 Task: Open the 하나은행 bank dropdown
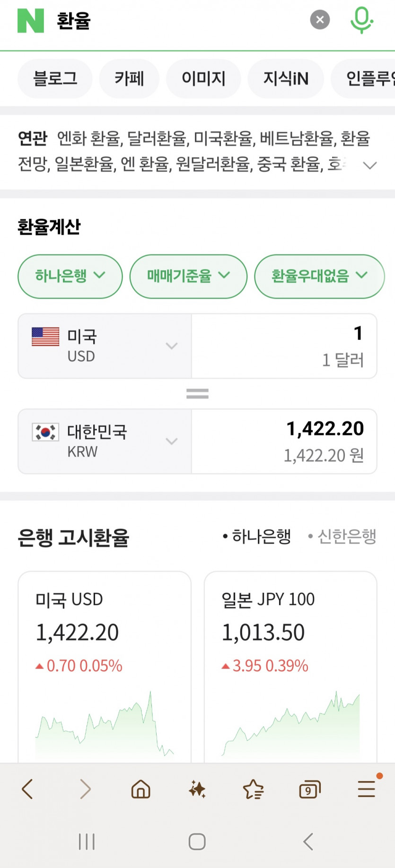point(70,276)
